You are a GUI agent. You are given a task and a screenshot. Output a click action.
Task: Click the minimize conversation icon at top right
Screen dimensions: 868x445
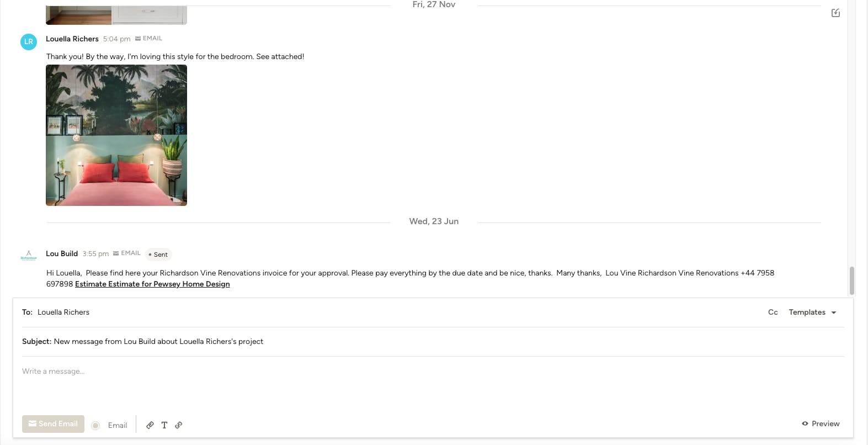(x=835, y=13)
